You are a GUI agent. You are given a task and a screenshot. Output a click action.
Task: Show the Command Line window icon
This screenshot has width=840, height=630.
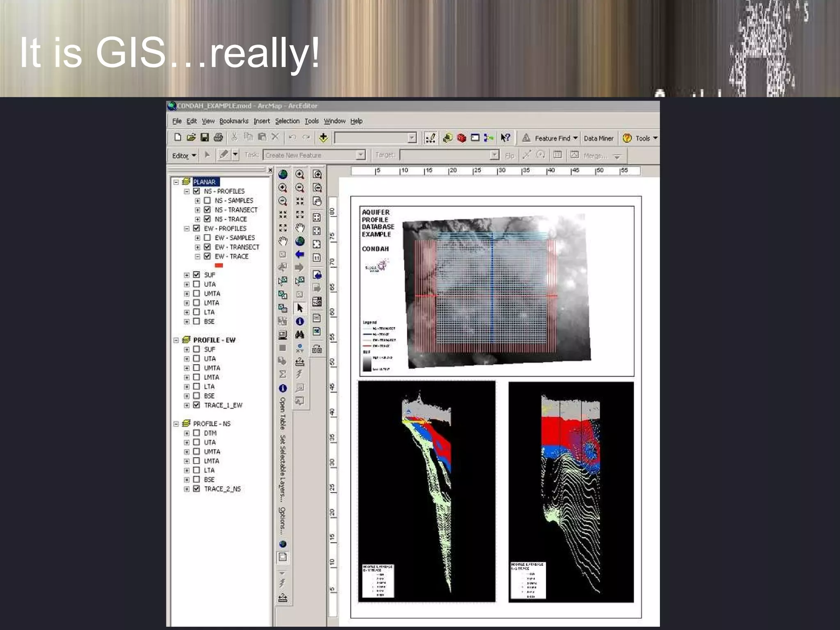[x=475, y=138]
